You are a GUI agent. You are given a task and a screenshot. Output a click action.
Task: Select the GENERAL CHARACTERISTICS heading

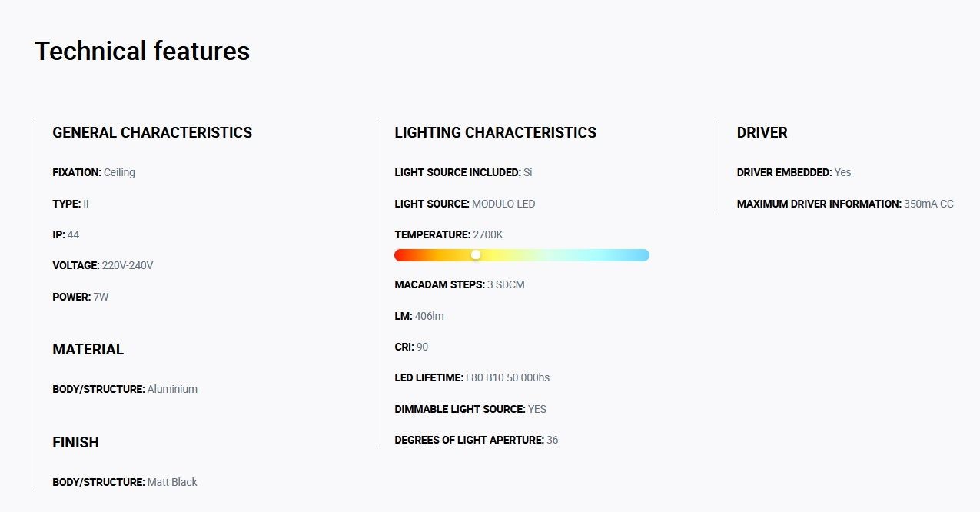point(152,132)
